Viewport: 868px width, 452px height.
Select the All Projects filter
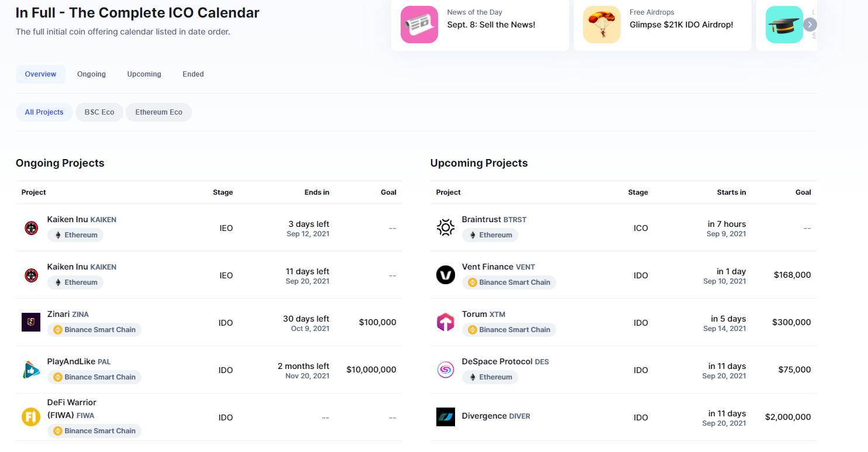pos(44,112)
